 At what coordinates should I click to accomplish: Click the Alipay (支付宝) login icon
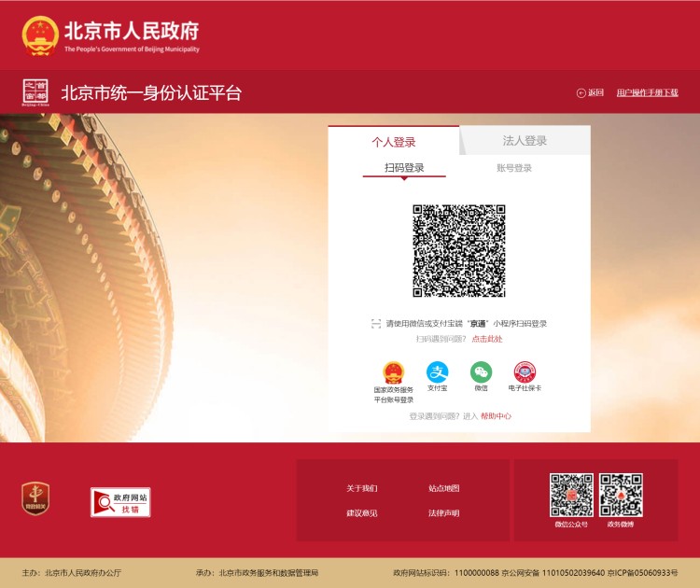[438, 372]
